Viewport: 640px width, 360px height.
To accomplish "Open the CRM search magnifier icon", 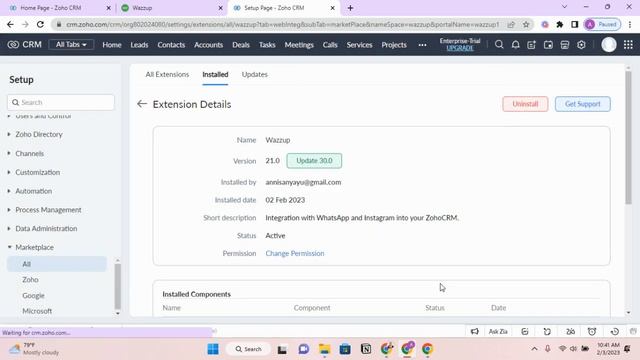I will [499, 44].
